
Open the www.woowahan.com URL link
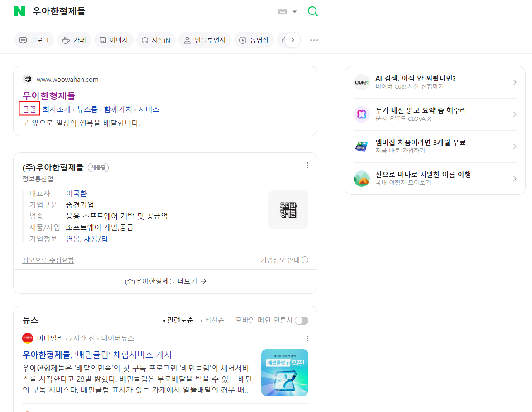[x=67, y=79]
